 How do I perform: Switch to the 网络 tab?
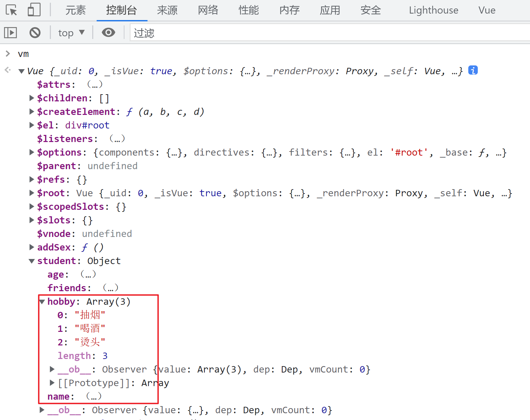coord(208,10)
